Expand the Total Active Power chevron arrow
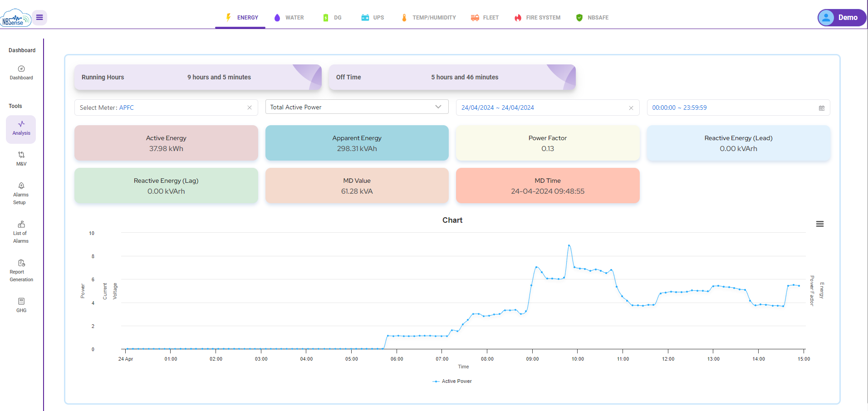Screen dimensions: 868x411 point(438,107)
